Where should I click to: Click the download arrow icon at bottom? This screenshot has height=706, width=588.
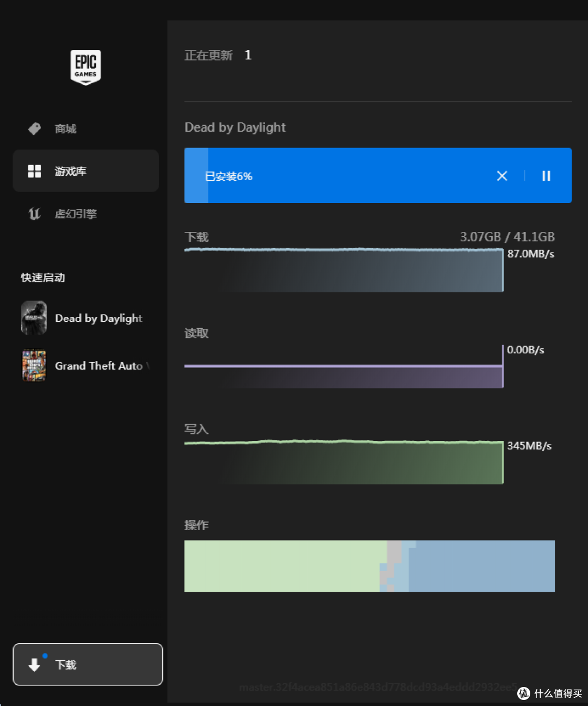click(34, 665)
